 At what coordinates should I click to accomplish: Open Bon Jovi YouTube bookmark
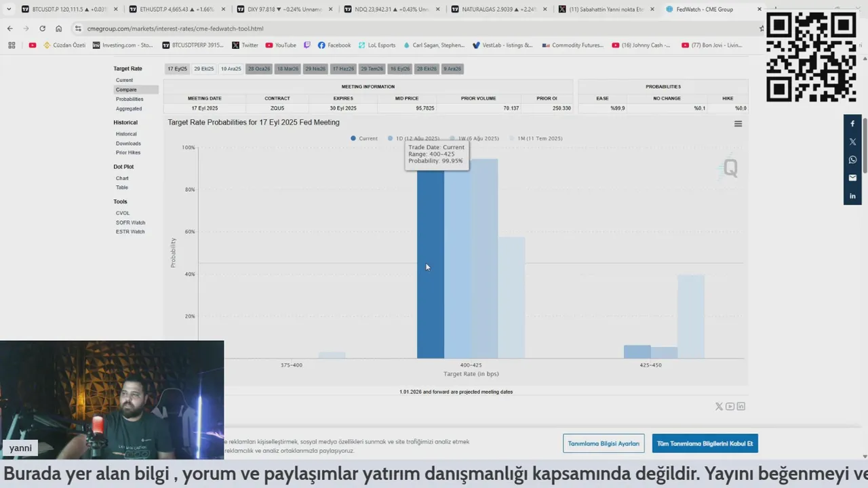711,45
